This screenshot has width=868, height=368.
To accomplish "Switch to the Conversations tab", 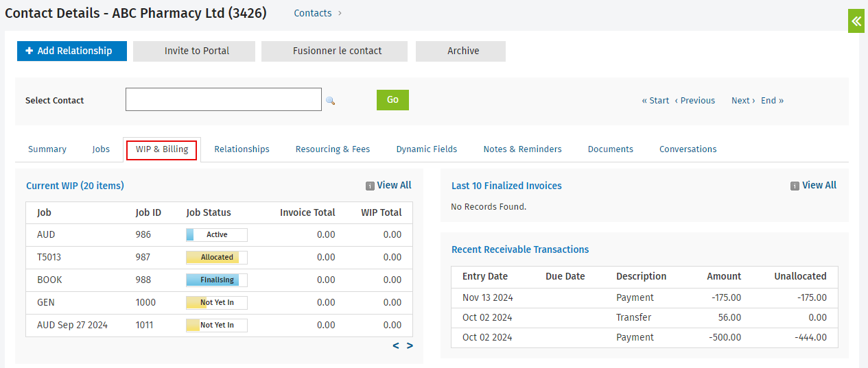I will tap(688, 149).
